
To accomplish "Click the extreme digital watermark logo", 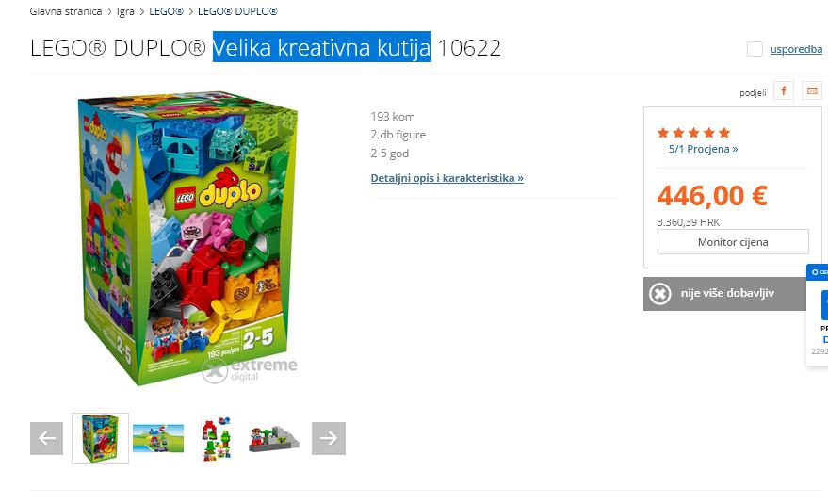I will pos(250,370).
